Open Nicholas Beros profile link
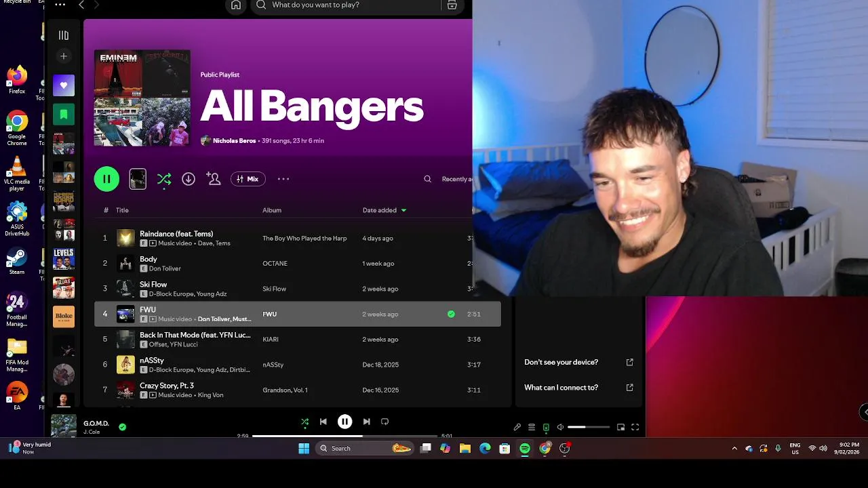Image resolution: width=868 pixels, height=488 pixels. click(x=234, y=141)
